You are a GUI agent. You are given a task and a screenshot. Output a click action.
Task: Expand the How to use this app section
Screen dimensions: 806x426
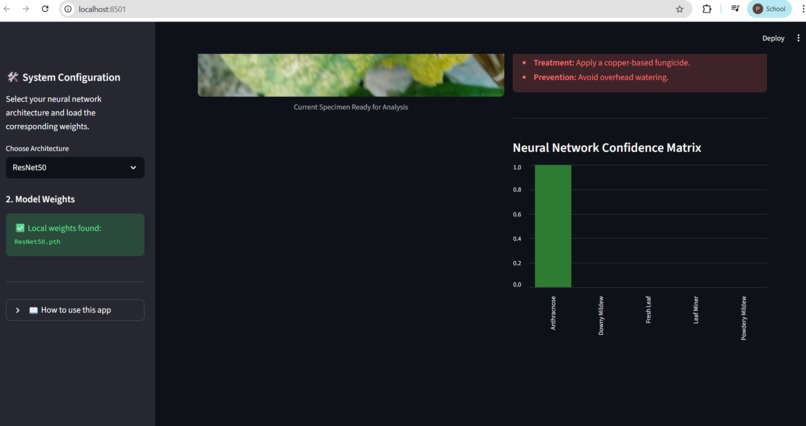pos(75,310)
